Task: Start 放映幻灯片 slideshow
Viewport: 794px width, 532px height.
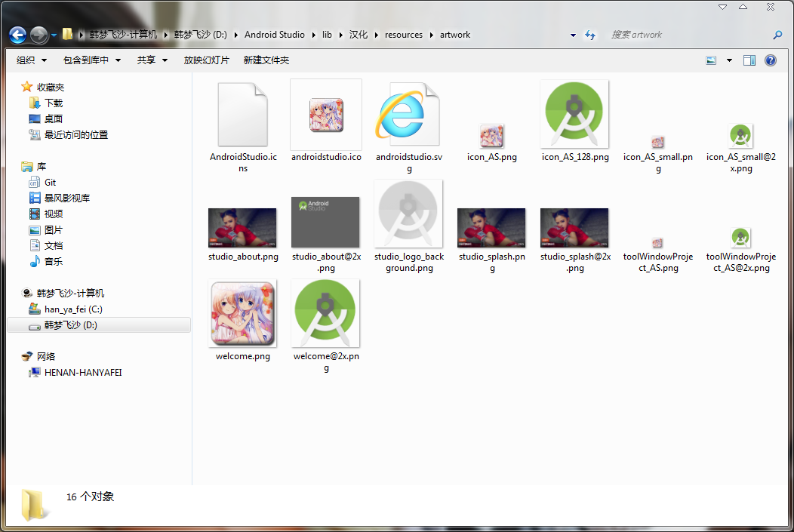Action: [207, 60]
